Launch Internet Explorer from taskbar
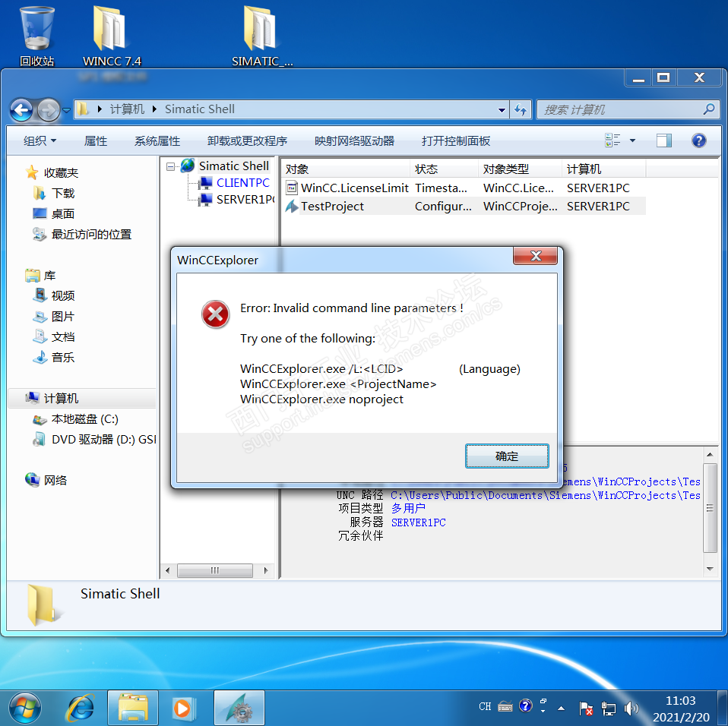728x726 pixels. click(x=81, y=708)
